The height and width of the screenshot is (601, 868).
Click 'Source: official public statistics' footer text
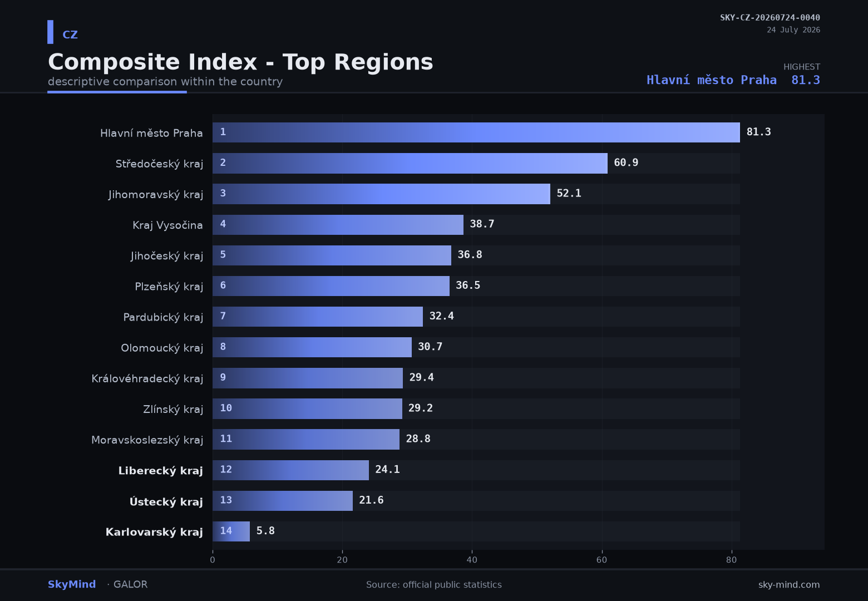pyautogui.click(x=434, y=585)
